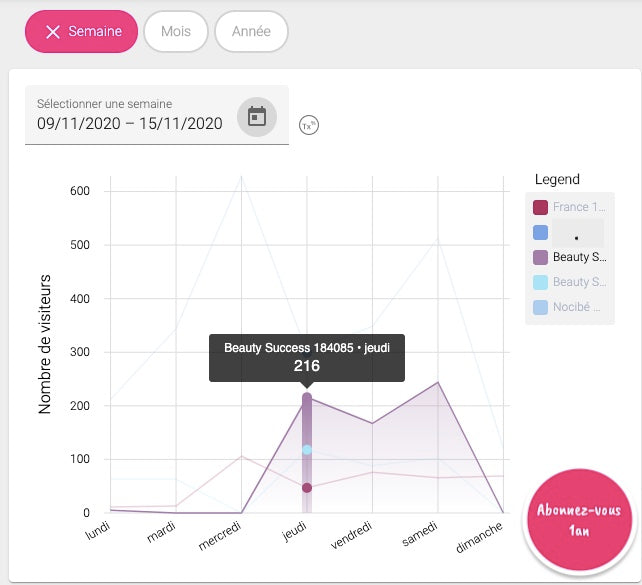
Task: Click the jeudi axis label
Action: (294, 531)
